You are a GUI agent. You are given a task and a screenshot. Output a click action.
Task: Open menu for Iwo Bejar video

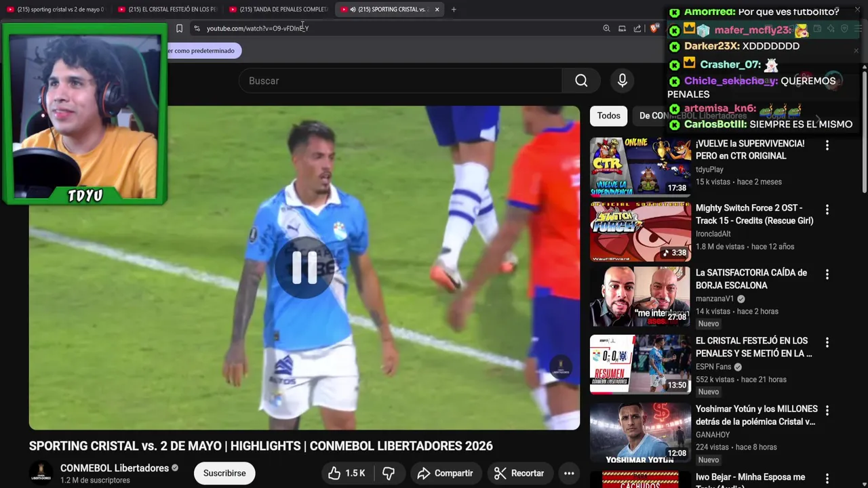point(827,479)
